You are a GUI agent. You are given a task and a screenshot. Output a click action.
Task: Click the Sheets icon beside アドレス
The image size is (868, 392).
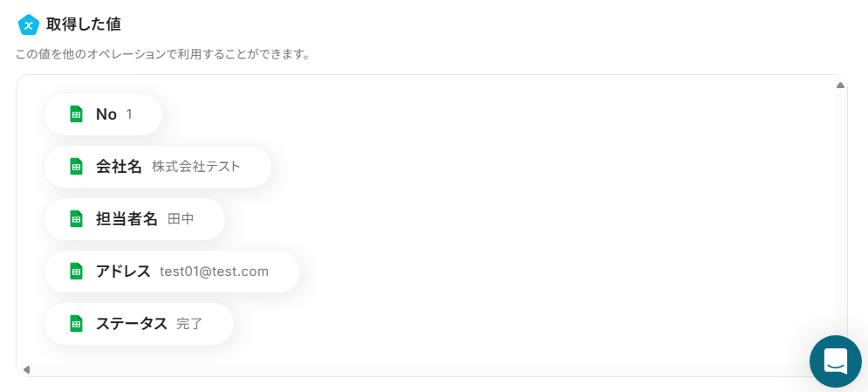pyautogui.click(x=77, y=272)
